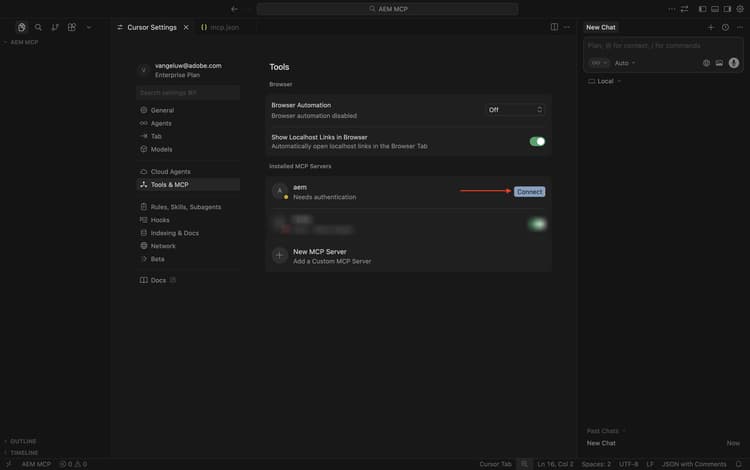Open Rules, Skills, Subagents section
750x470 pixels.
point(188,207)
